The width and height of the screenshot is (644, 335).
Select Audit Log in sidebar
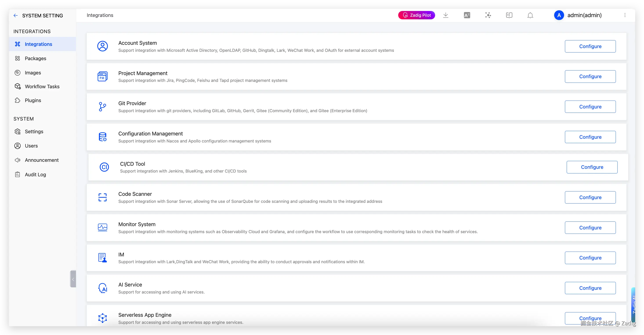[35, 175]
